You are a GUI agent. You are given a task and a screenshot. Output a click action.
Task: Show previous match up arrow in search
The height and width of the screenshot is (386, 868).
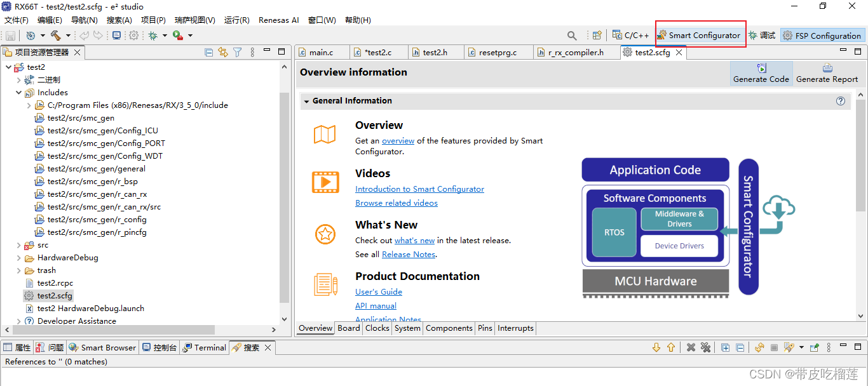(x=670, y=347)
